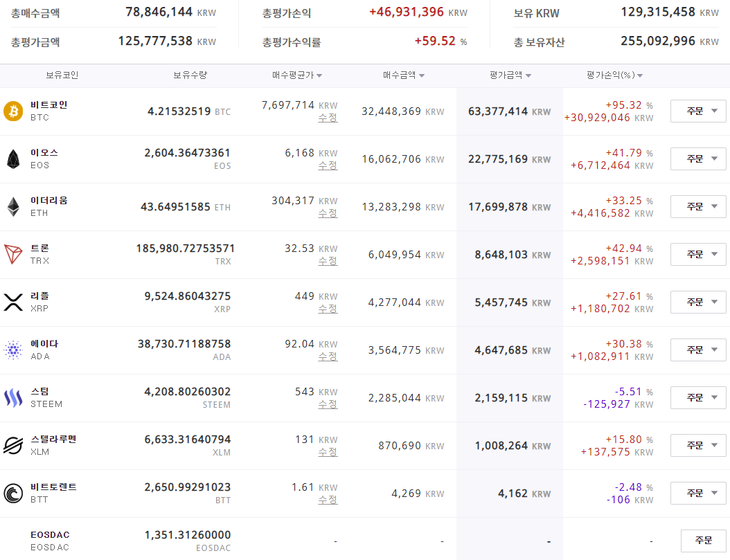Viewport: 730px width, 560px height.
Task: Click the EOS coin icon
Action: pos(13,159)
